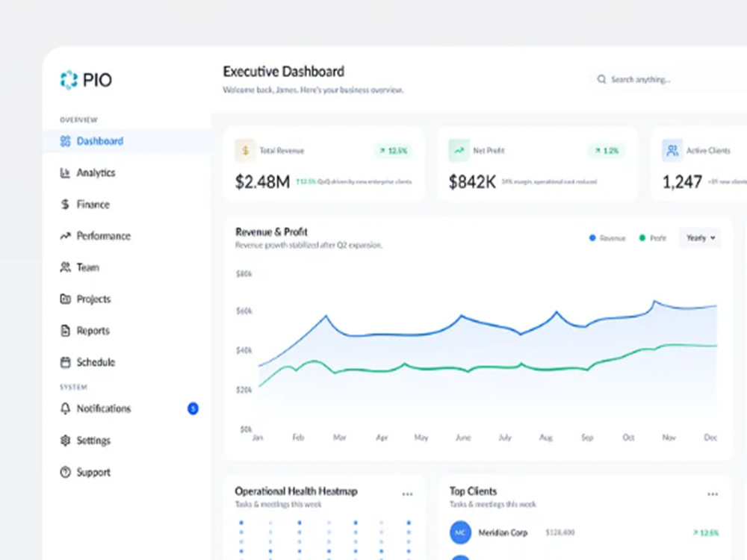
Task: Click the Meridian Corp client row name
Action: point(503,533)
